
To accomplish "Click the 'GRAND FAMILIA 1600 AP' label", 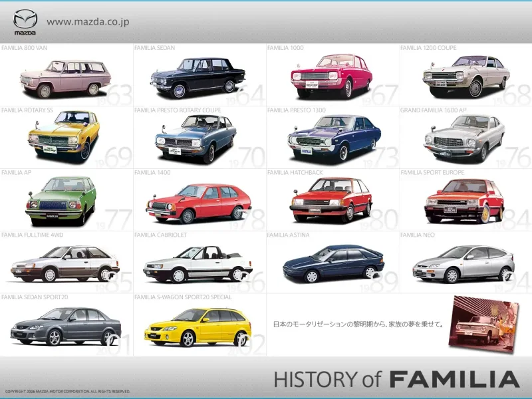I will [x=434, y=110].
